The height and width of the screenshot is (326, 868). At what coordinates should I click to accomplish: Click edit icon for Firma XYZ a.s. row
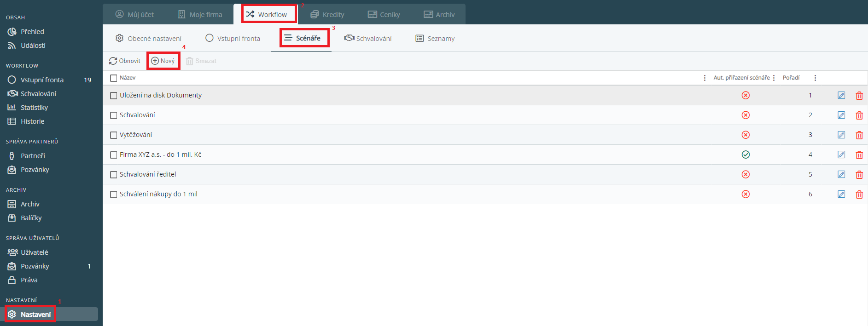coord(841,155)
